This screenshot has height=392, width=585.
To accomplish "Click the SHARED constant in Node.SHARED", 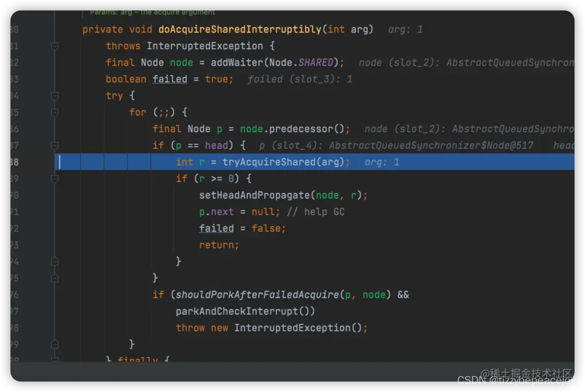I will (x=315, y=62).
